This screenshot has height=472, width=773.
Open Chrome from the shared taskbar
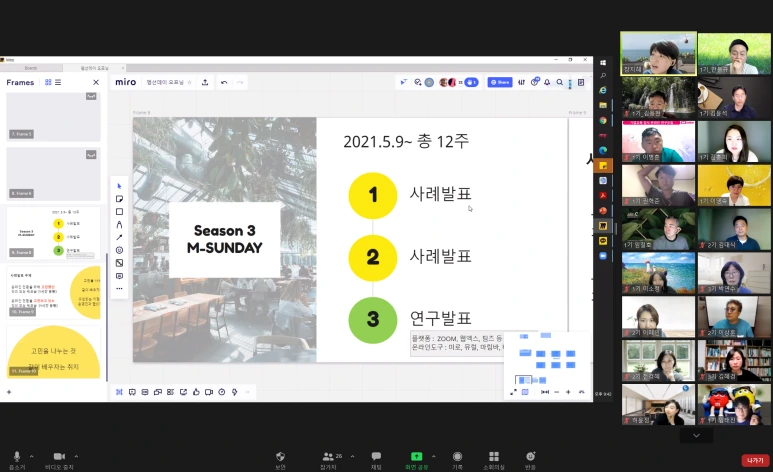pos(603,120)
